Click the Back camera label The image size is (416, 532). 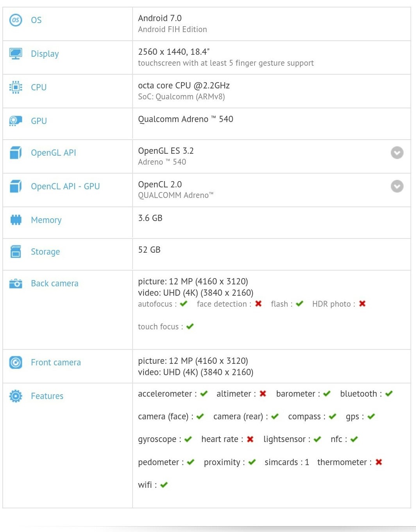pyautogui.click(x=55, y=283)
